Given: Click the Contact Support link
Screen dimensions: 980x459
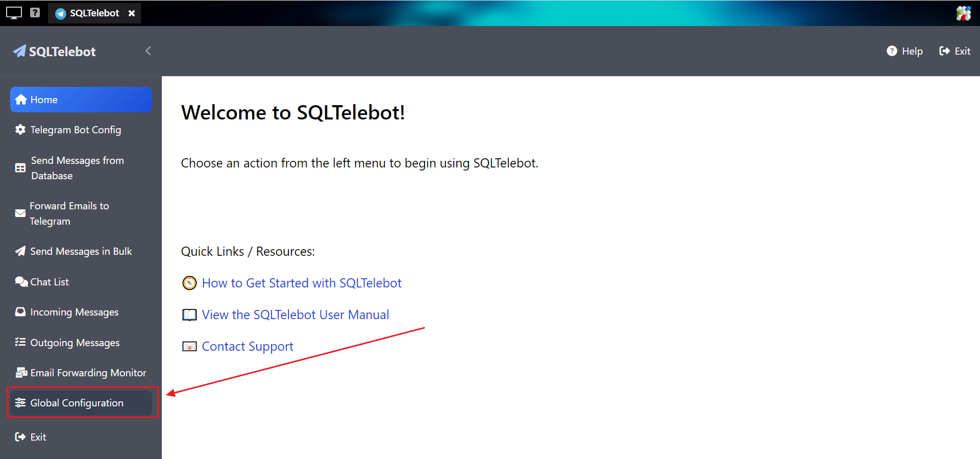Looking at the screenshot, I should click(247, 346).
